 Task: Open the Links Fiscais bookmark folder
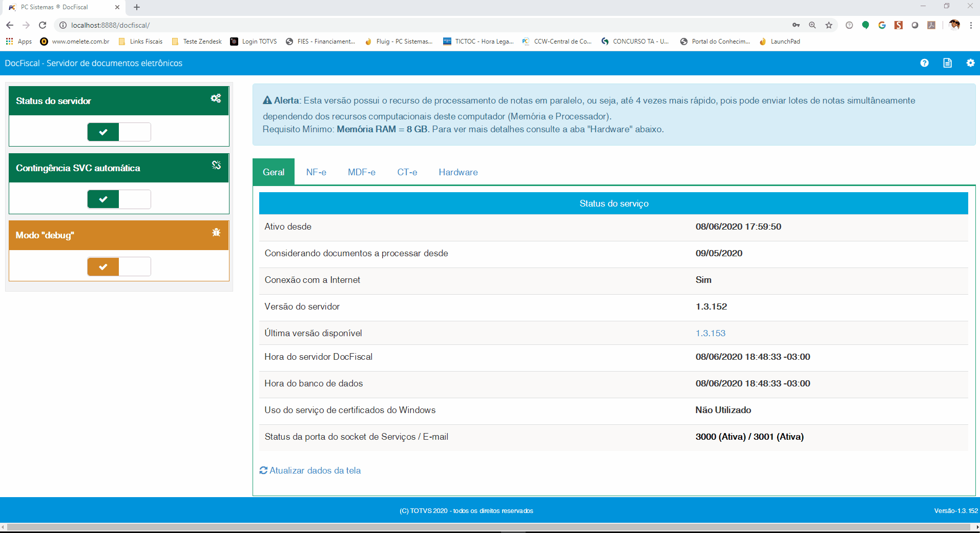(x=141, y=42)
